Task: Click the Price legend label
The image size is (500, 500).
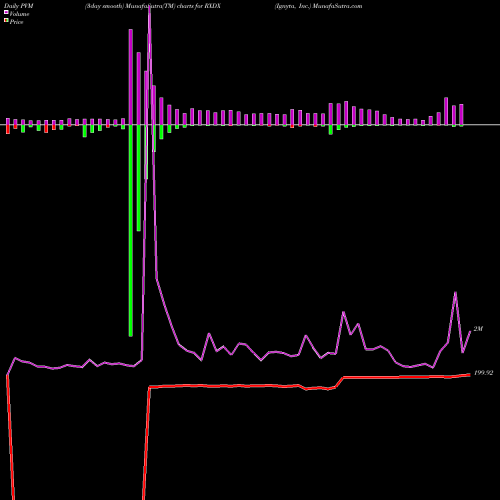Action: pos(16,22)
